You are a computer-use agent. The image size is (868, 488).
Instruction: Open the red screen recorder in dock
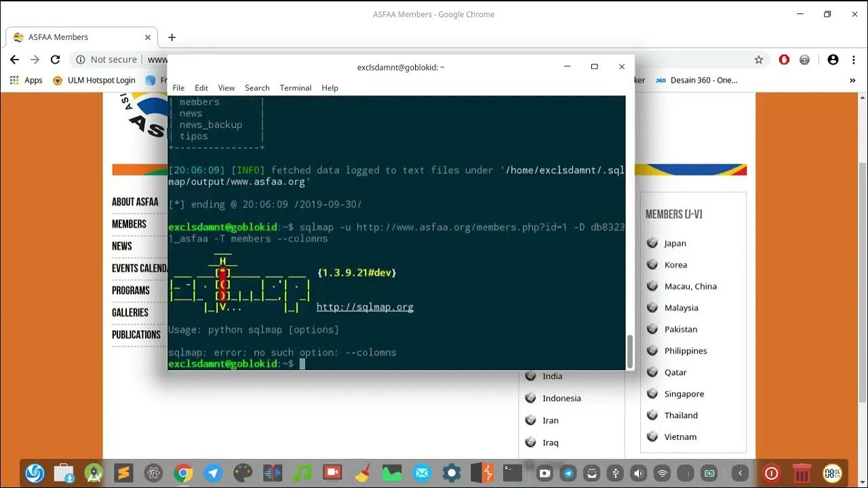(x=332, y=472)
